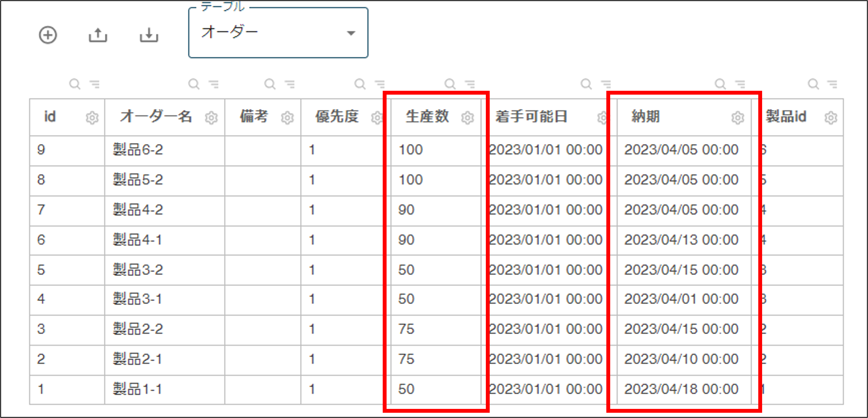Select the 製品2-2 order name cell
Screen dimensions: 868x418
[x=165, y=330]
